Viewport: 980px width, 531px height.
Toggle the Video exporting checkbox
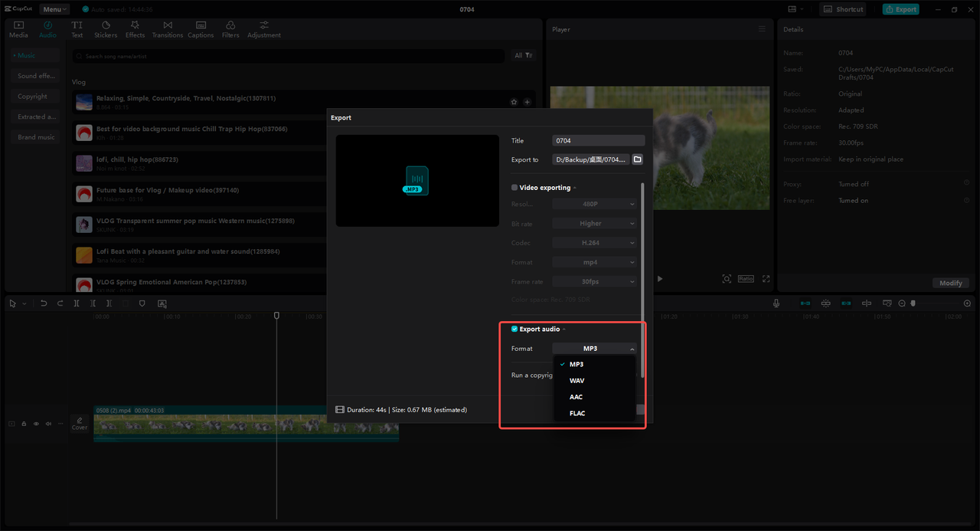pos(514,188)
